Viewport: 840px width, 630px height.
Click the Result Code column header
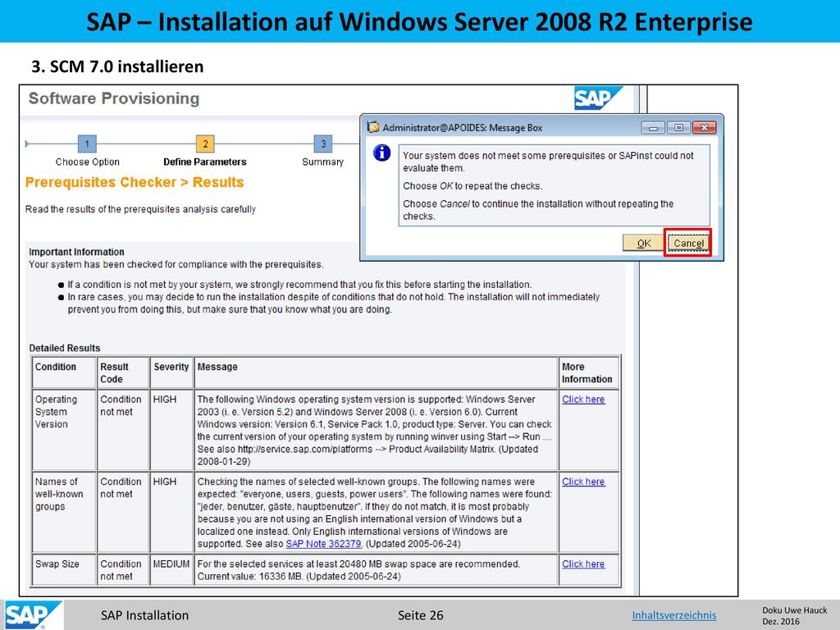click(123, 372)
